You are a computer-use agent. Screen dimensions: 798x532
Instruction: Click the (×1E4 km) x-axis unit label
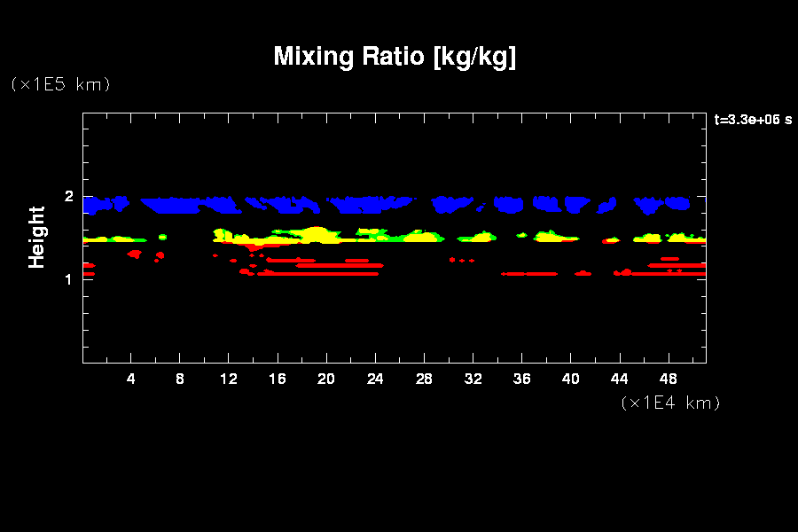671,403
